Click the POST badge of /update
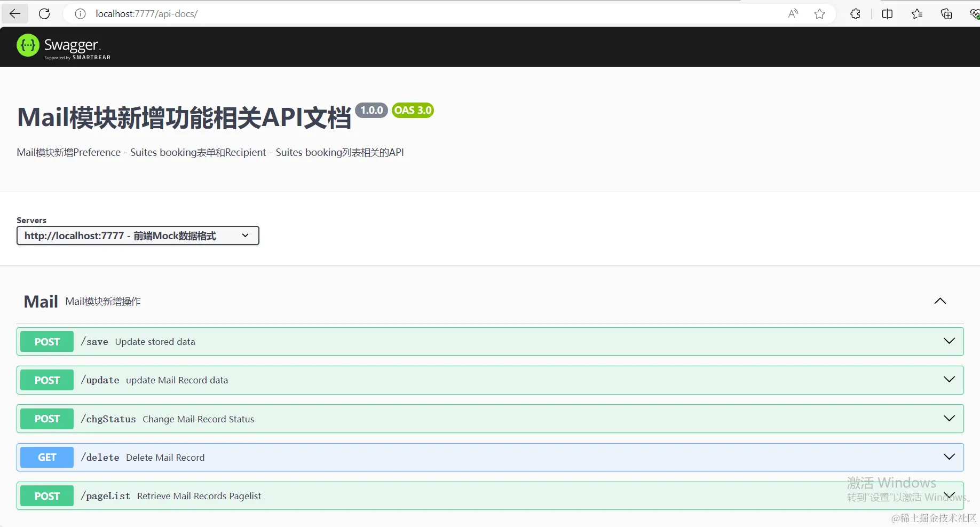 47,380
